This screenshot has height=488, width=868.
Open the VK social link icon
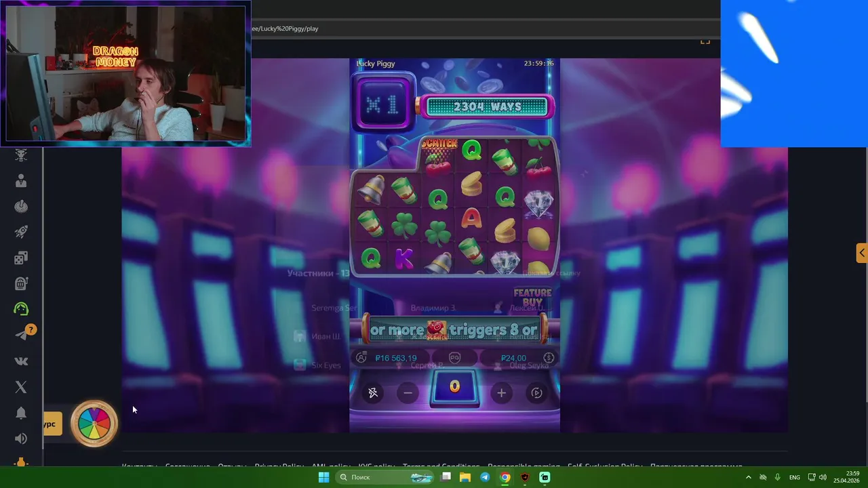pyautogui.click(x=21, y=361)
